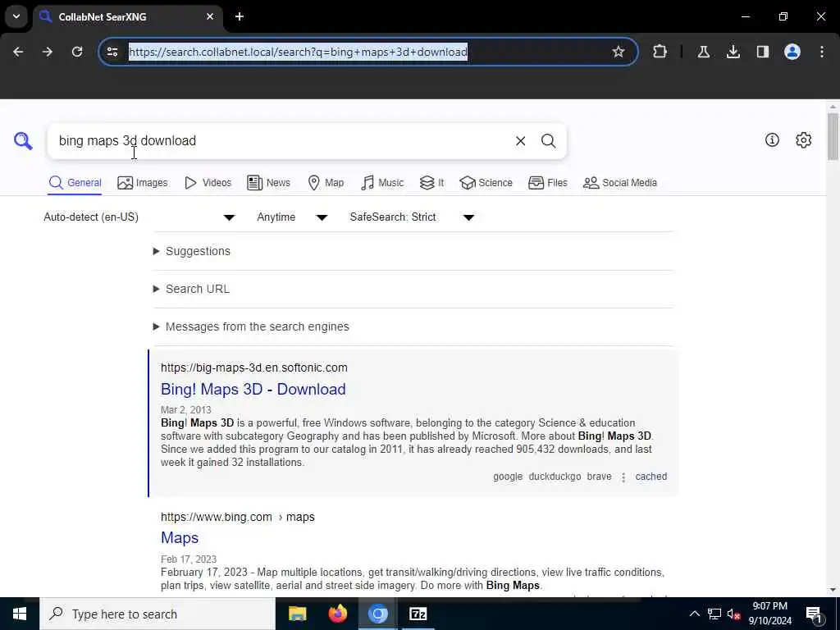Open the tab search dropdown
Image resolution: width=840 pixels, height=630 pixels.
(16, 16)
